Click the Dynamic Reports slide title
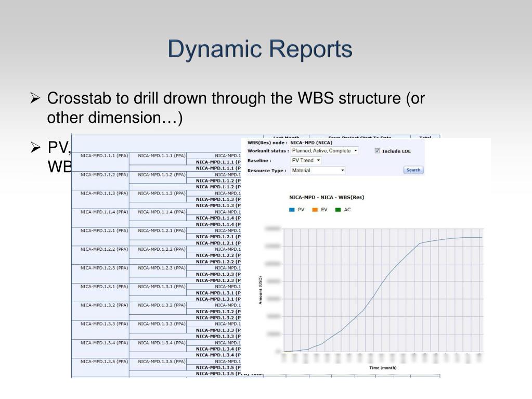Image resolution: width=532 pixels, height=399 pixels. [260, 49]
